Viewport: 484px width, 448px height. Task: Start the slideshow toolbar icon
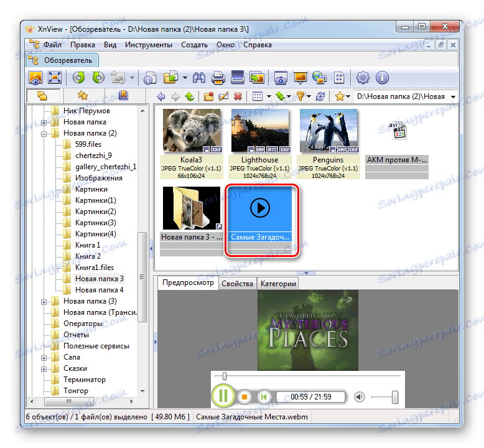300,78
